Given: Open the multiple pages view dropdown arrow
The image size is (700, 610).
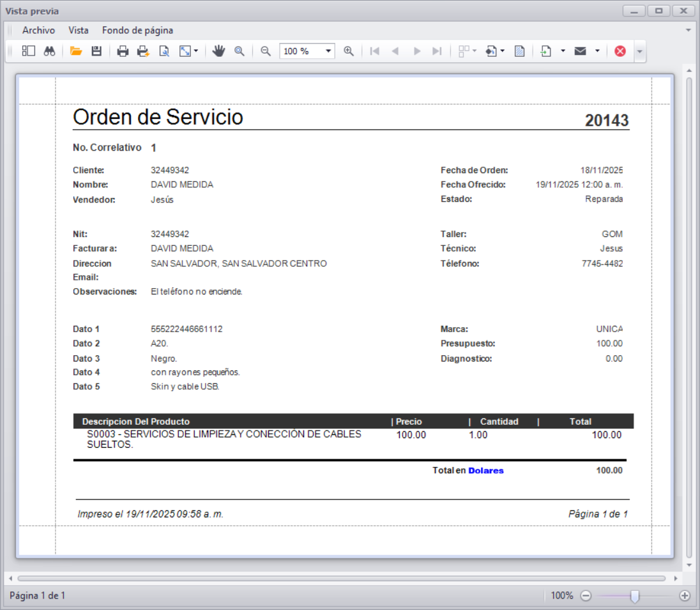Looking at the screenshot, I should pyautogui.click(x=474, y=50).
